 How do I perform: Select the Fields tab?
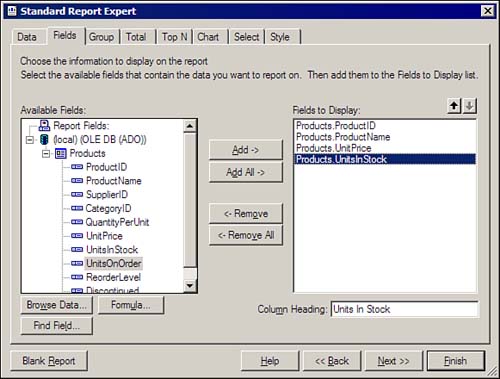(x=65, y=35)
